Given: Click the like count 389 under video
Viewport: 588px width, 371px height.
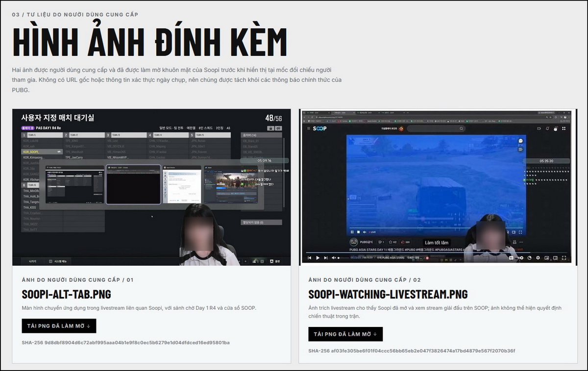Looking at the screenshot, I should 405,242.
